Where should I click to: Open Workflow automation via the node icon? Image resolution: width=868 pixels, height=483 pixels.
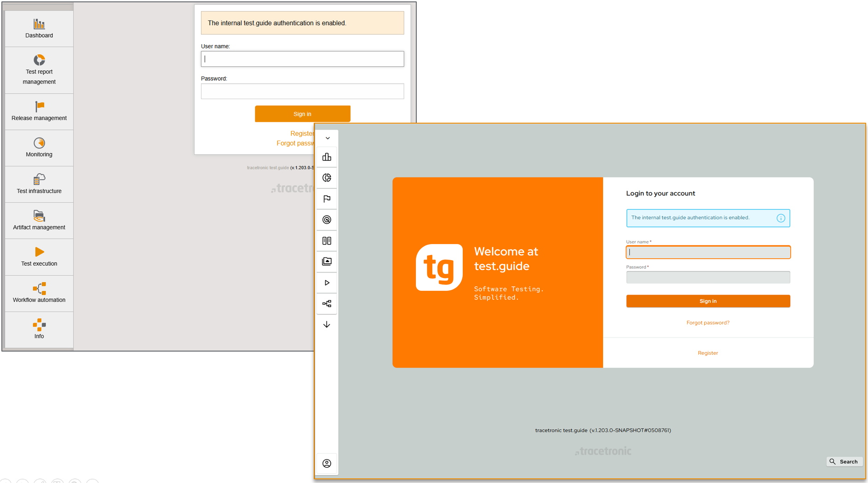(327, 303)
